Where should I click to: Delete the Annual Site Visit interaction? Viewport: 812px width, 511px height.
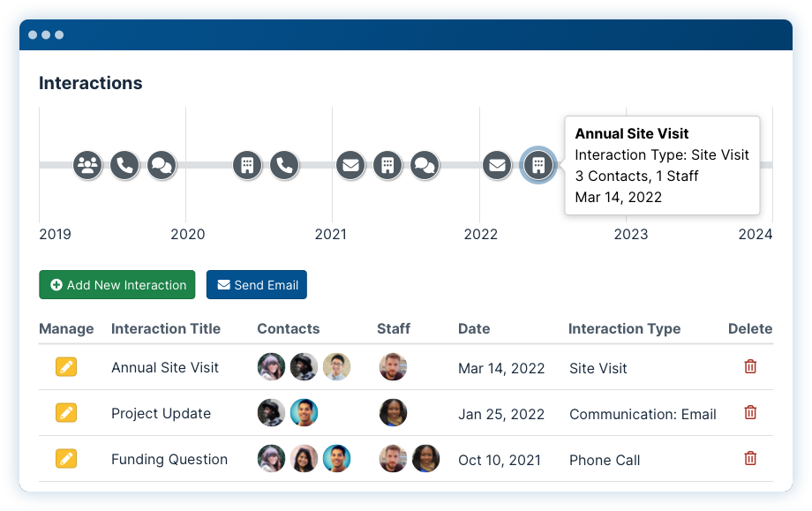coord(750,366)
